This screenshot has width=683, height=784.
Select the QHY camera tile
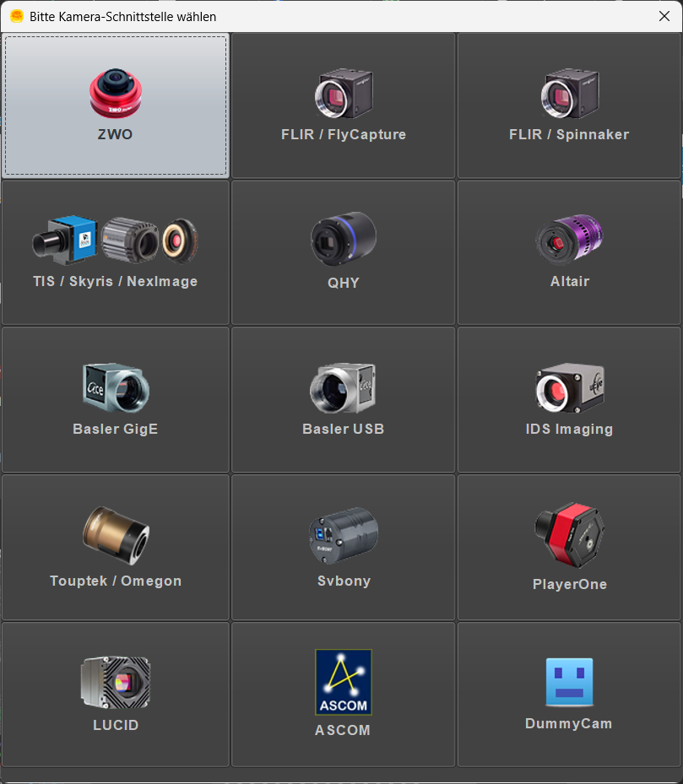[344, 252]
